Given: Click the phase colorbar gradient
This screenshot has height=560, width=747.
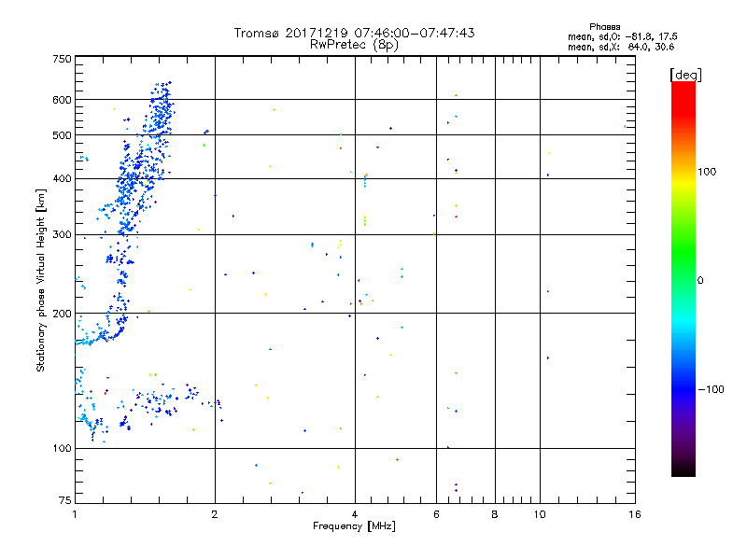Looking at the screenshot, I should (x=684, y=278).
